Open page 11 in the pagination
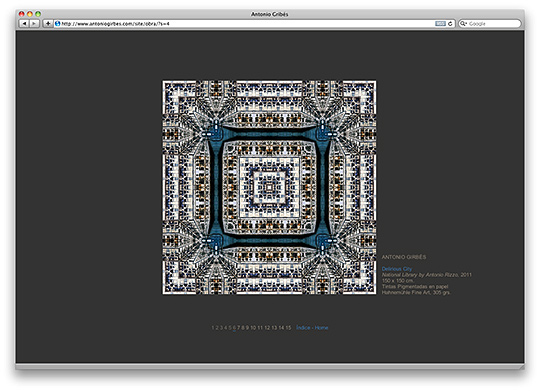Image resolution: width=540 pixels, height=391 pixels. pyautogui.click(x=260, y=328)
